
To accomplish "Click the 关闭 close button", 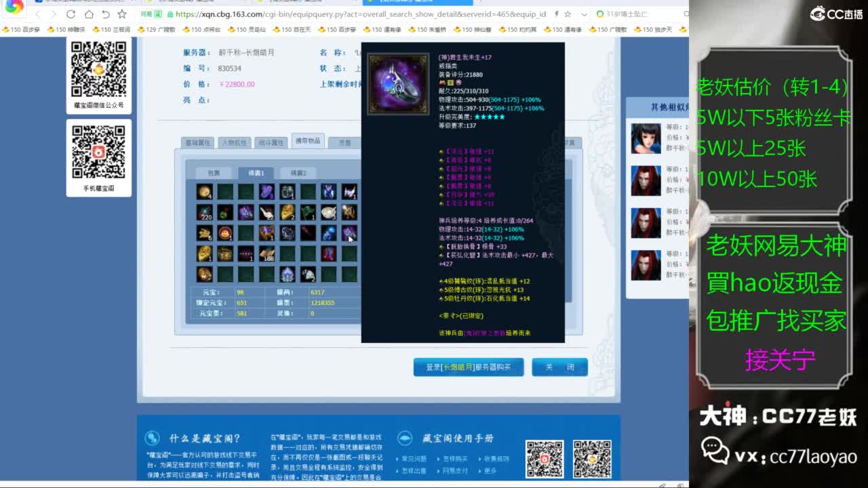I will [559, 367].
